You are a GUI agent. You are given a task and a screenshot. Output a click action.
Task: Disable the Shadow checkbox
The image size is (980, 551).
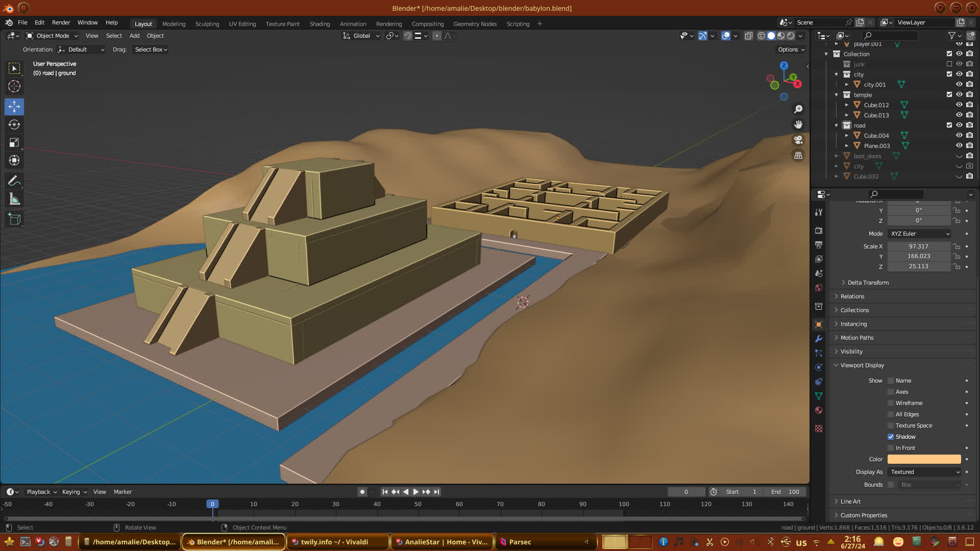click(891, 437)
